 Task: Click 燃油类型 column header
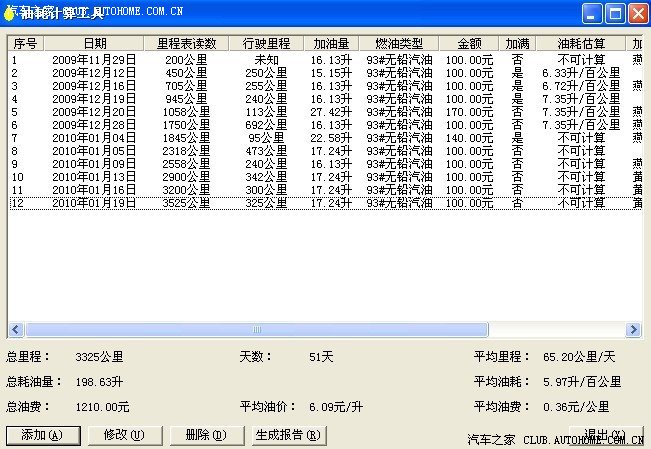[399, 43]
